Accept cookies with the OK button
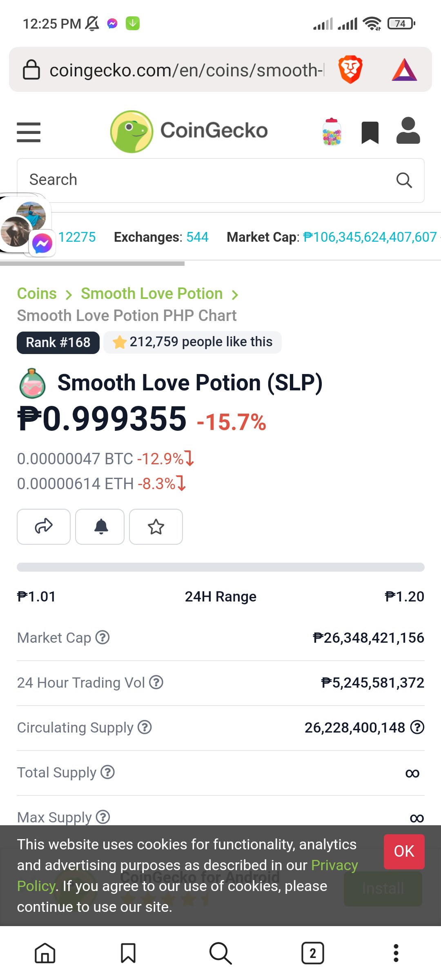 [x=404, y=851]
